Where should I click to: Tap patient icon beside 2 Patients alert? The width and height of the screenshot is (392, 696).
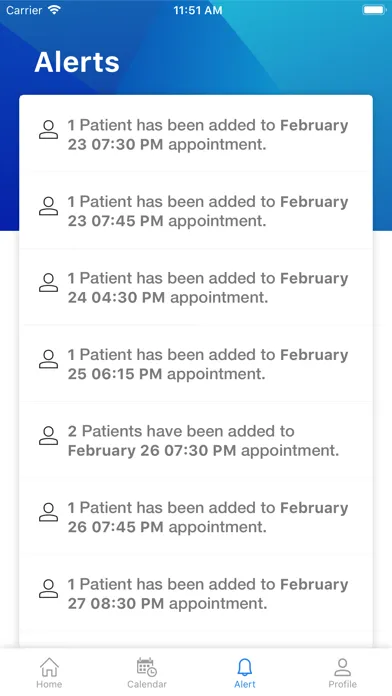48,435
